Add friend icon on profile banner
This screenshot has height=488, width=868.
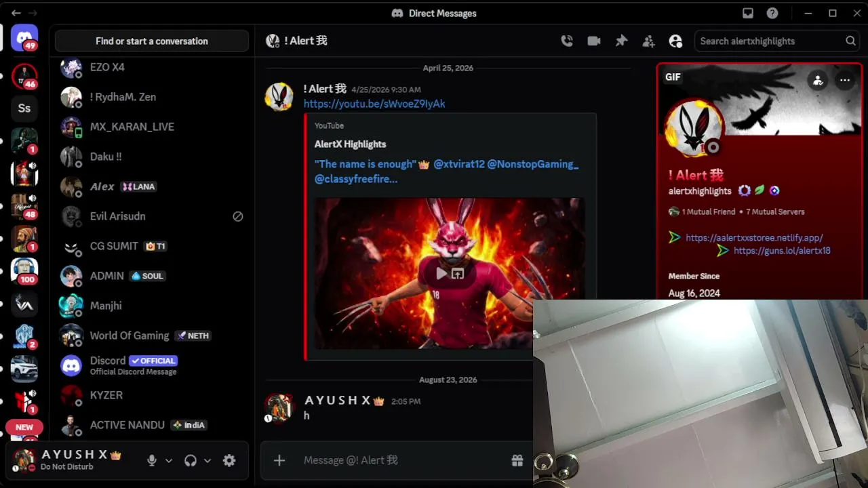click(x=818, y=80)
